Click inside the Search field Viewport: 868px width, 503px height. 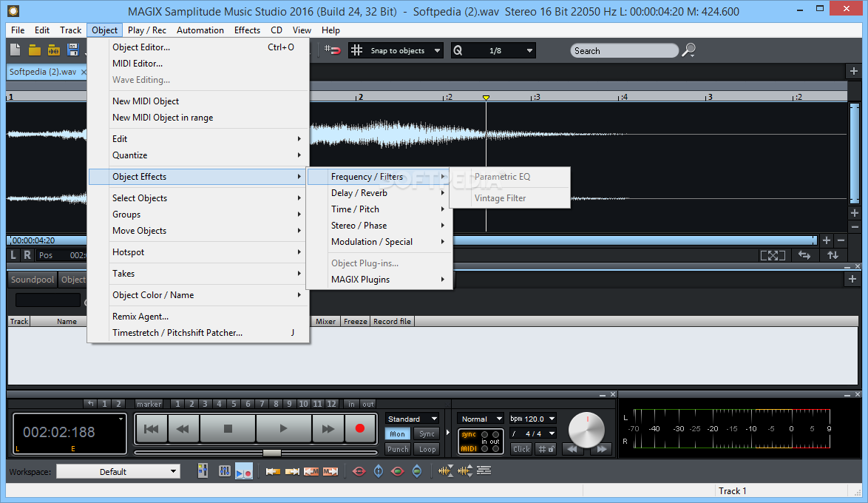(624, 50)
